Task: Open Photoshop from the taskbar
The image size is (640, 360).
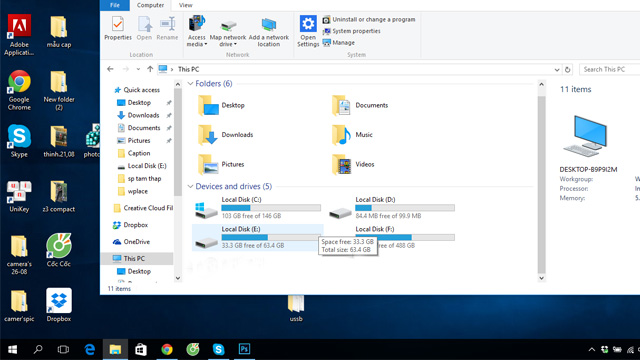Action: [x=244, y=349]
